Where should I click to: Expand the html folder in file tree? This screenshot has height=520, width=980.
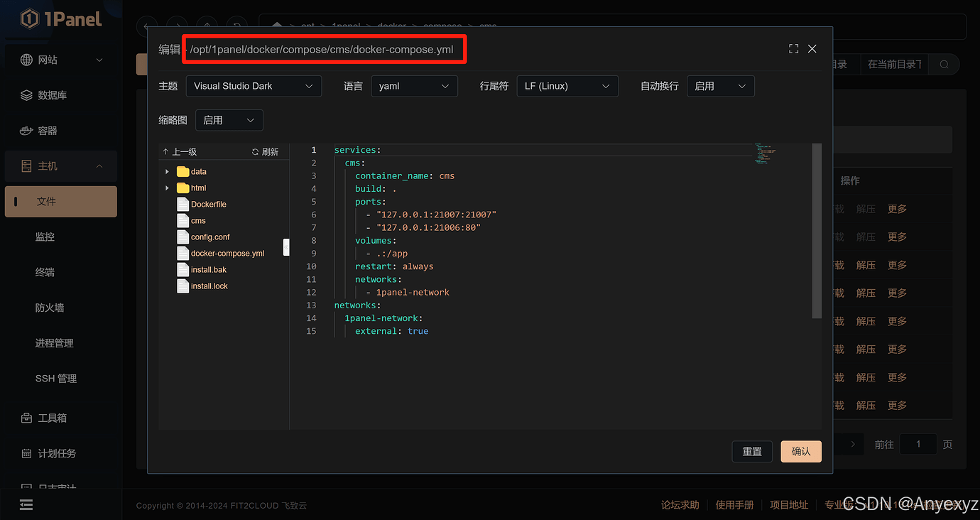click(168, 188)
